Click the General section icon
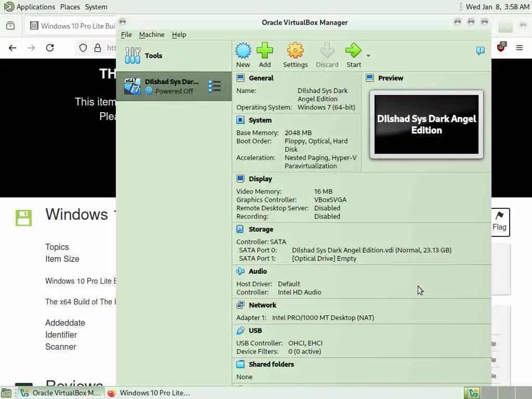The height and width of the screenshot is (399, 532). point(240,78)
